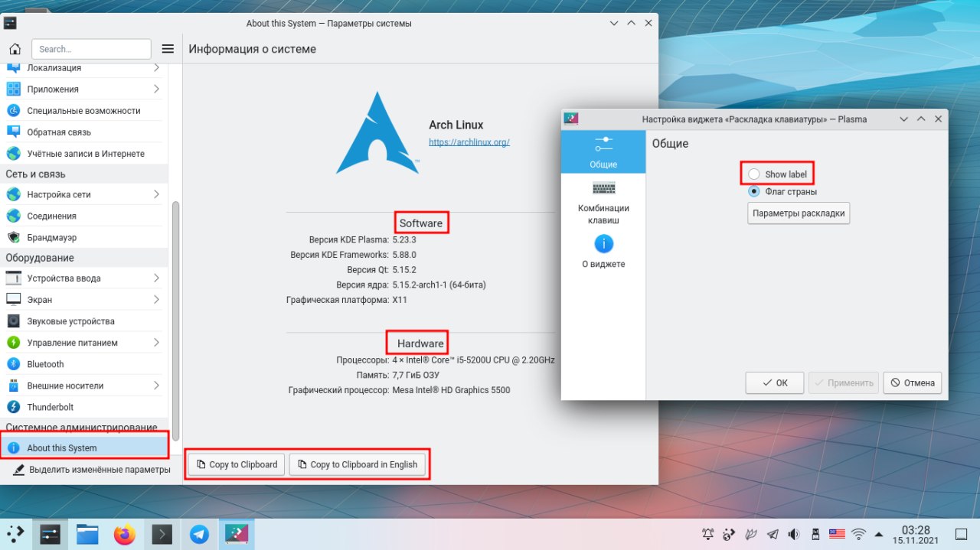Click the leaf-shaped system tray icon

pos(751,534)
